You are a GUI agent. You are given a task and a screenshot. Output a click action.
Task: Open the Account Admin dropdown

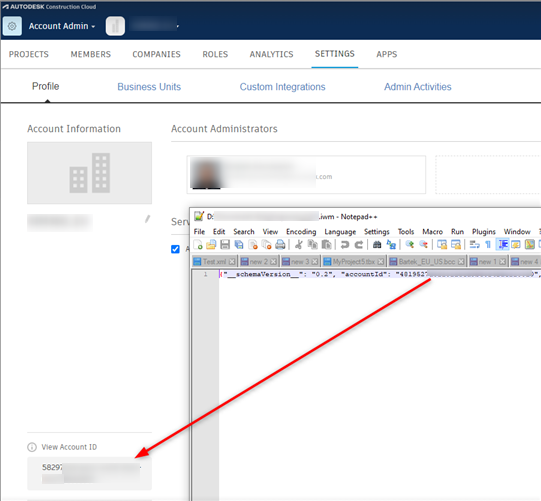(x=62, y=26)
